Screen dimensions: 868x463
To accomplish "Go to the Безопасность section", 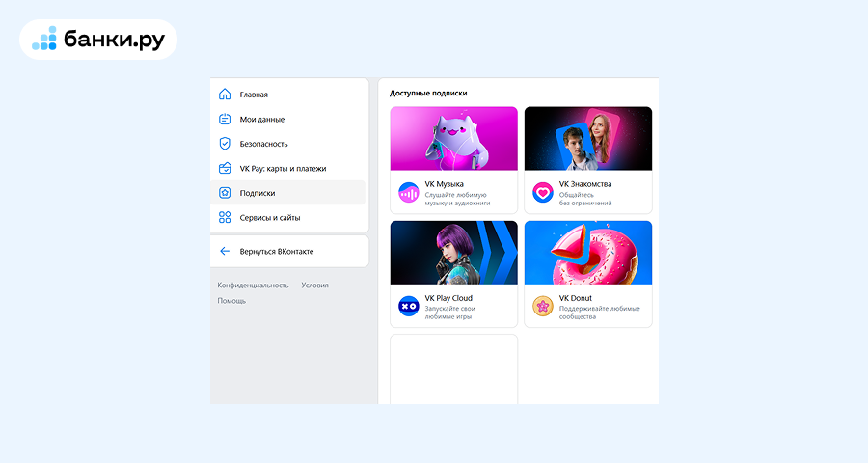I will (287, 144).
